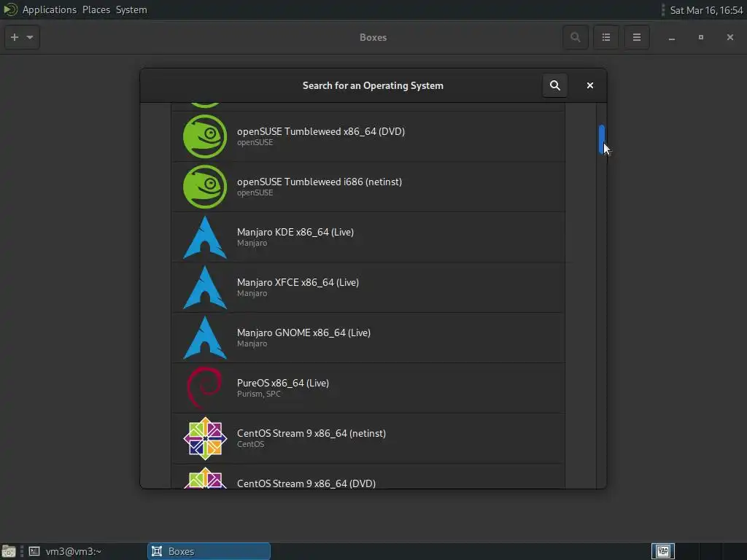
Task: Select Manjaro GNOME x86_64 (Live) entry
Action: (368, 338)
